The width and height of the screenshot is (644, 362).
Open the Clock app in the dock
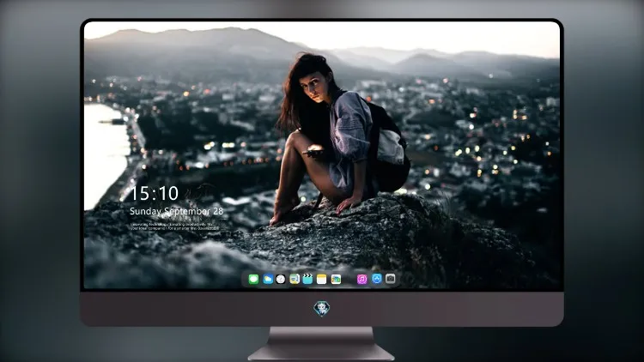(281, 279)
